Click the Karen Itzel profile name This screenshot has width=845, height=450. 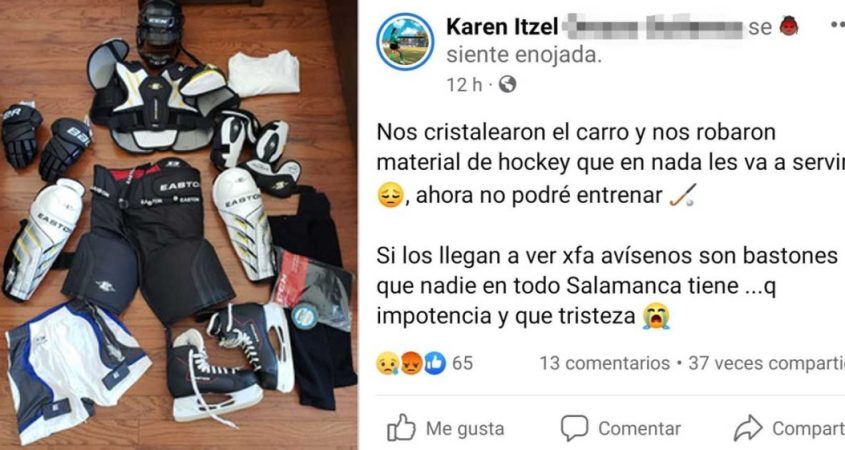(502, 27)
